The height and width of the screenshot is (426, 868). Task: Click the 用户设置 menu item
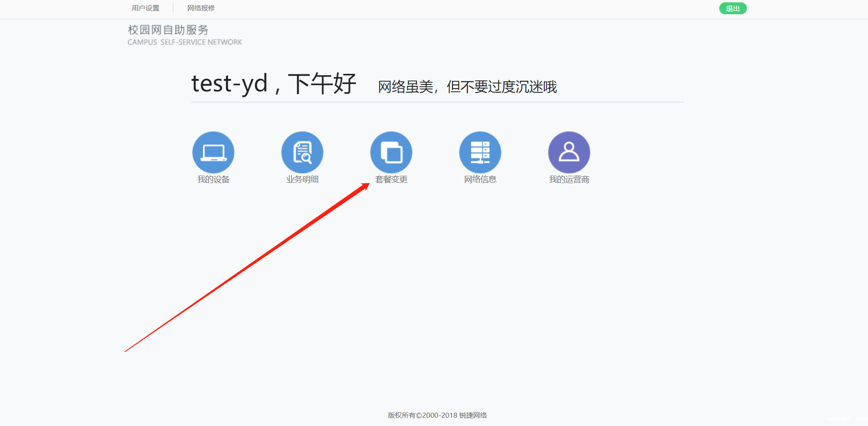click(x=145, y=8)
